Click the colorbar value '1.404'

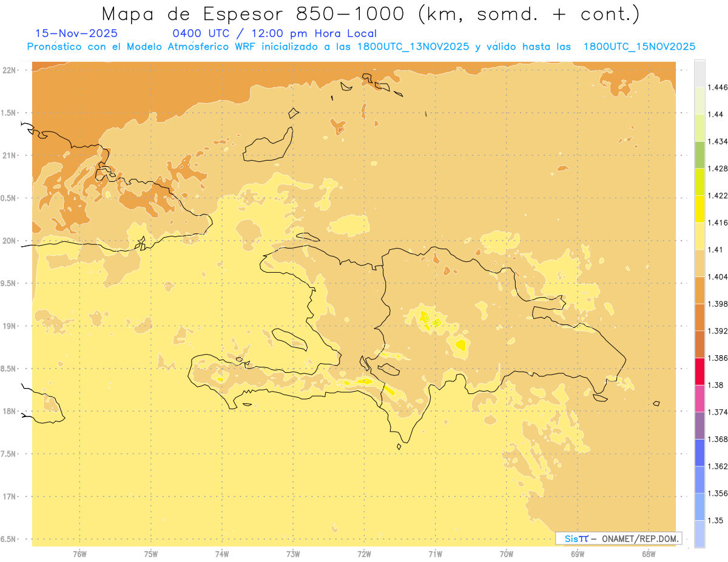718,276
